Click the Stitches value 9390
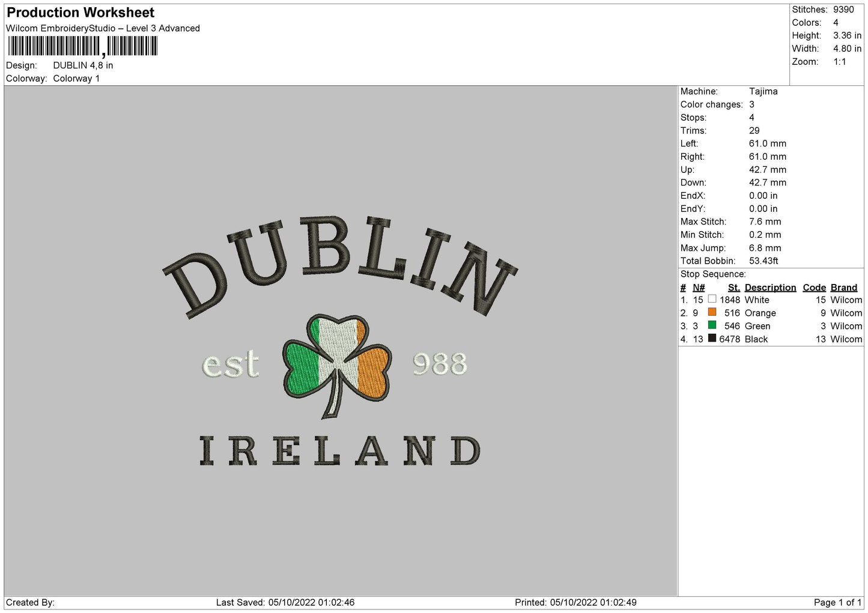This screenshot has height=613, width=868. coord(843,10)
